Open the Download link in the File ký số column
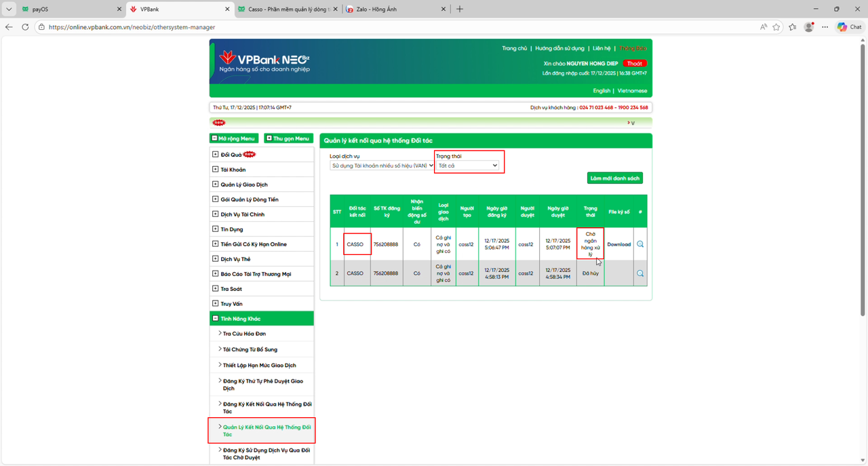The width and height of the screenshot is (868, 466). pyautogui.click(x=618, y=244)
